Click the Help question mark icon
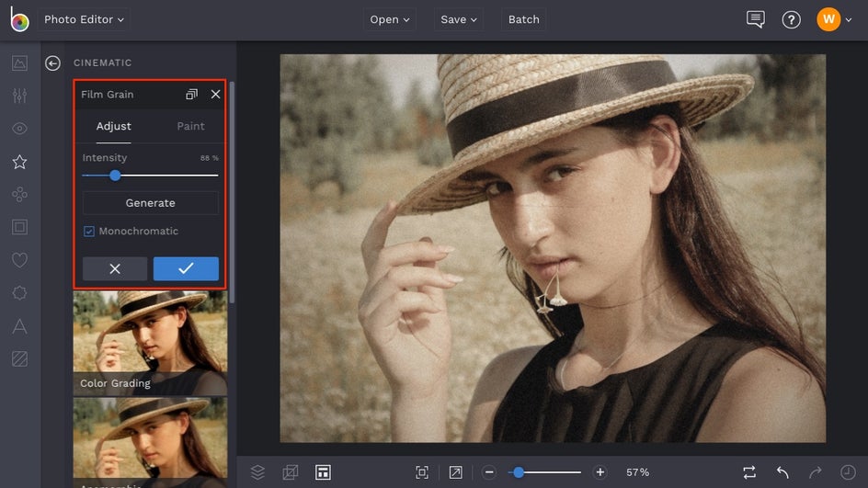 coord(791,19)
